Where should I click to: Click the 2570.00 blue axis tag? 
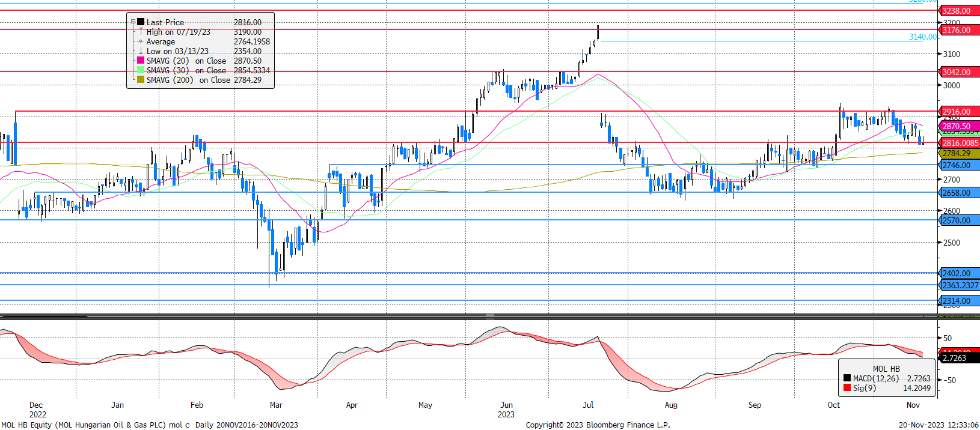coord(960,220)
